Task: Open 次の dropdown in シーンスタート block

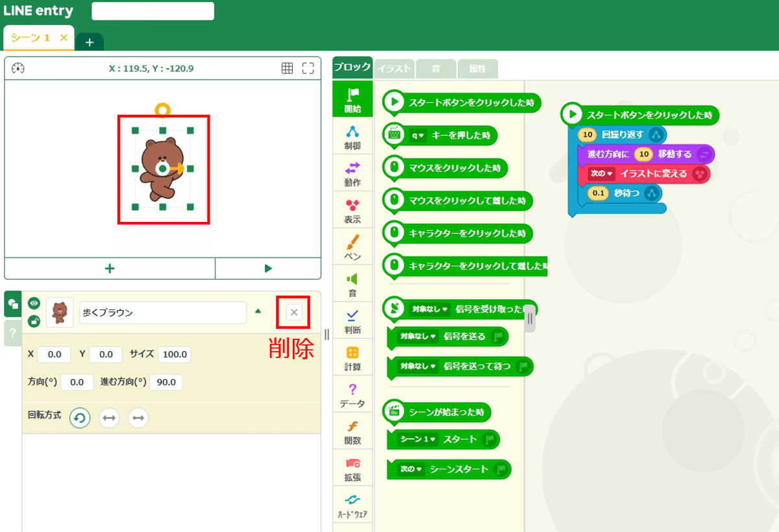Action: (x=410, y=469)
